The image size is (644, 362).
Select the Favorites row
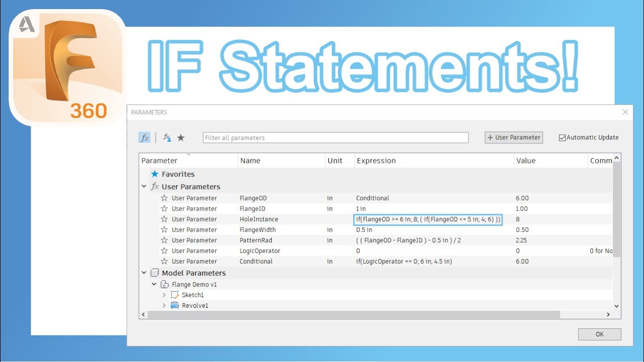click(376, 174)
